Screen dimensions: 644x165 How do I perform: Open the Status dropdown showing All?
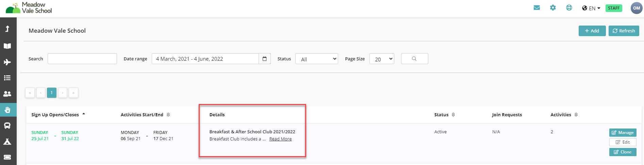pos(316,59)
